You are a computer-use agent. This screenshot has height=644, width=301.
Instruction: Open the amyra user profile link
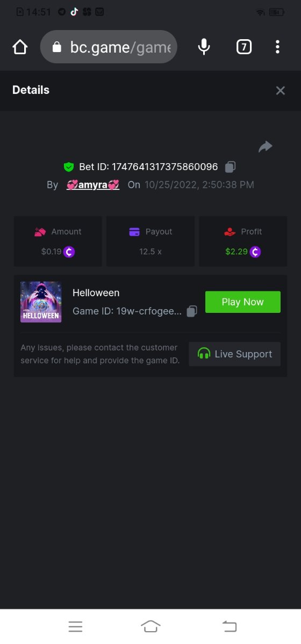tap(92, 185)
